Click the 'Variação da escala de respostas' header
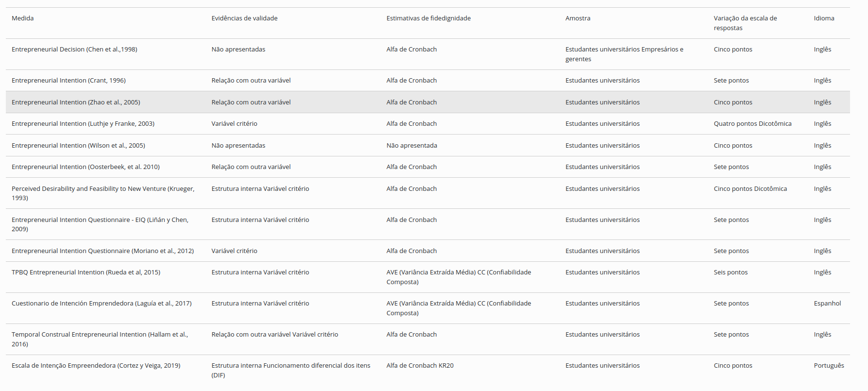This screenshot has width=868, height=391. click(x=745, y=23)
